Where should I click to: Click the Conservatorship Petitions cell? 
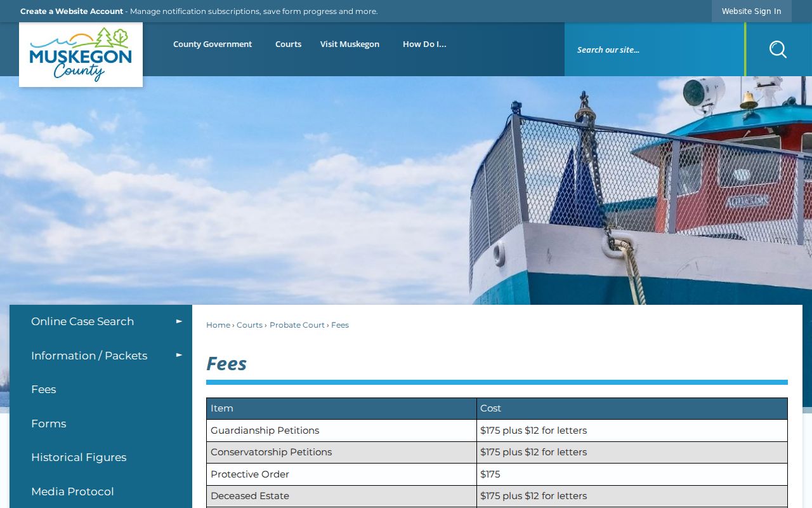[x=341, y=452]
